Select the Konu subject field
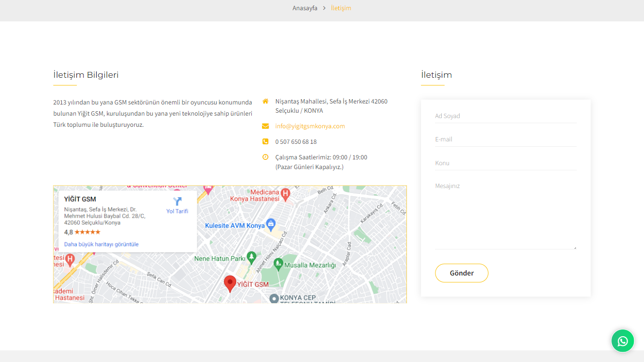644x362 pixels. tap(505, 163)
